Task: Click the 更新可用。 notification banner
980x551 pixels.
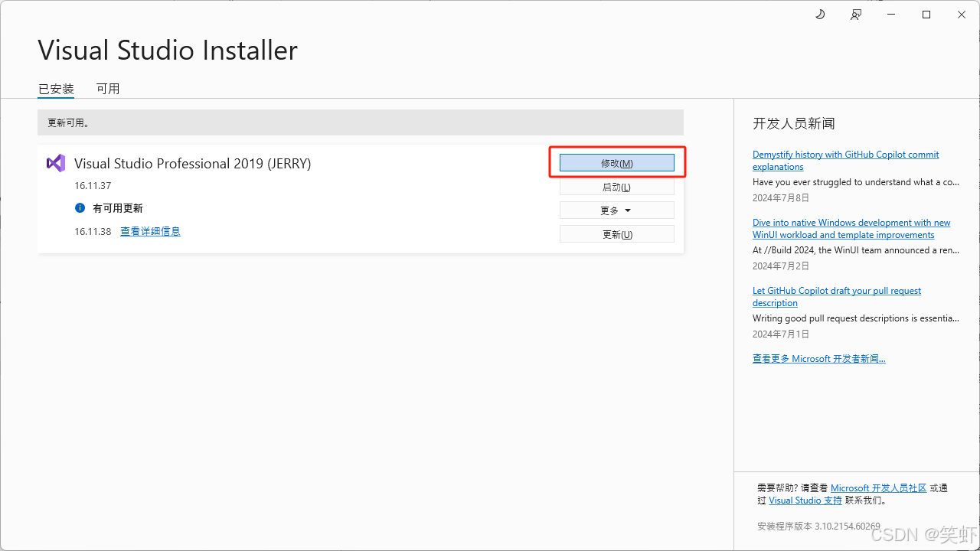Action: (361, 122)
